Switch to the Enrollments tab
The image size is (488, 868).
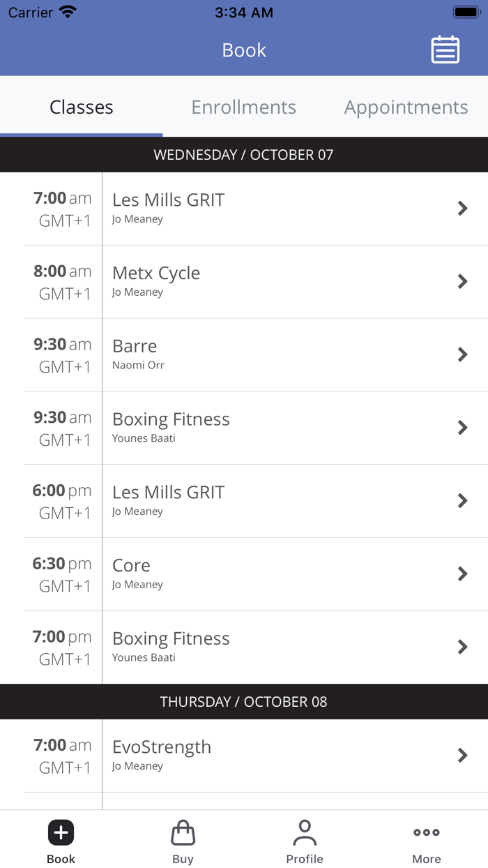pos(243,107)
